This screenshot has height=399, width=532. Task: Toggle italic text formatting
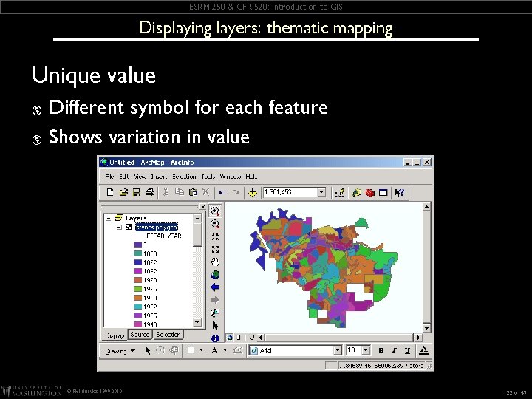coord(394,350)
